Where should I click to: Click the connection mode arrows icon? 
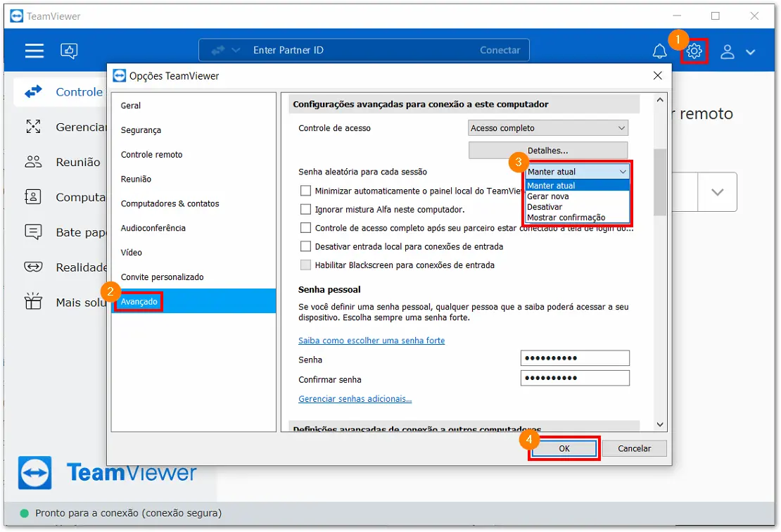217,50
